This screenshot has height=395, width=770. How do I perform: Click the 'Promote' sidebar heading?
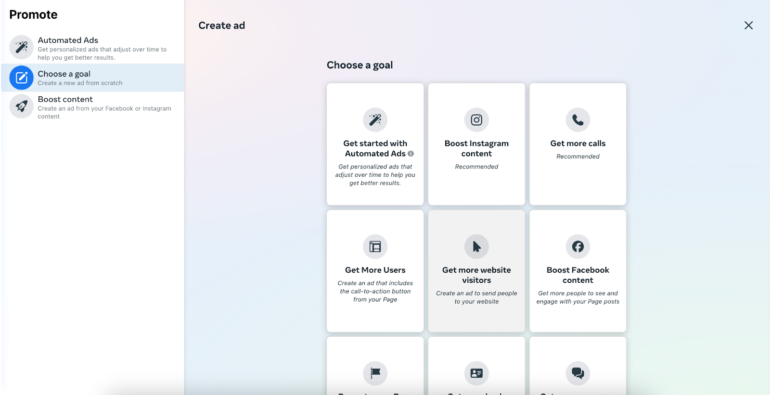33,15
